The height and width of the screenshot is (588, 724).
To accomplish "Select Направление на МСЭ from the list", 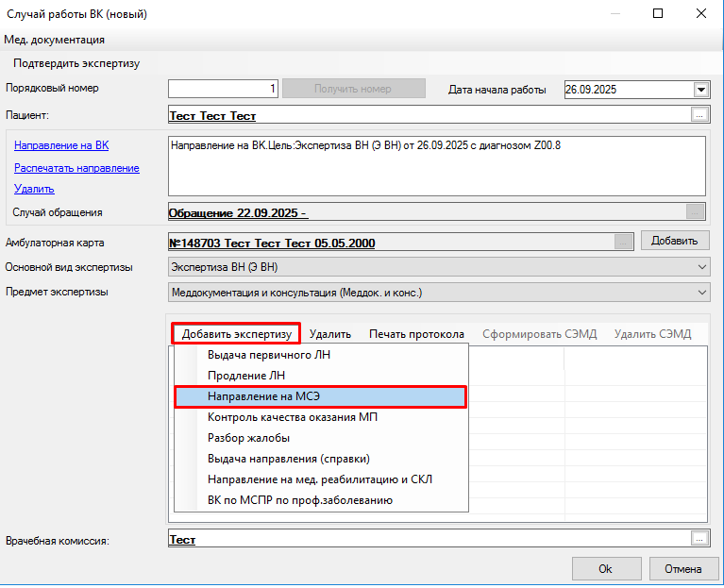I will [321, 396].
